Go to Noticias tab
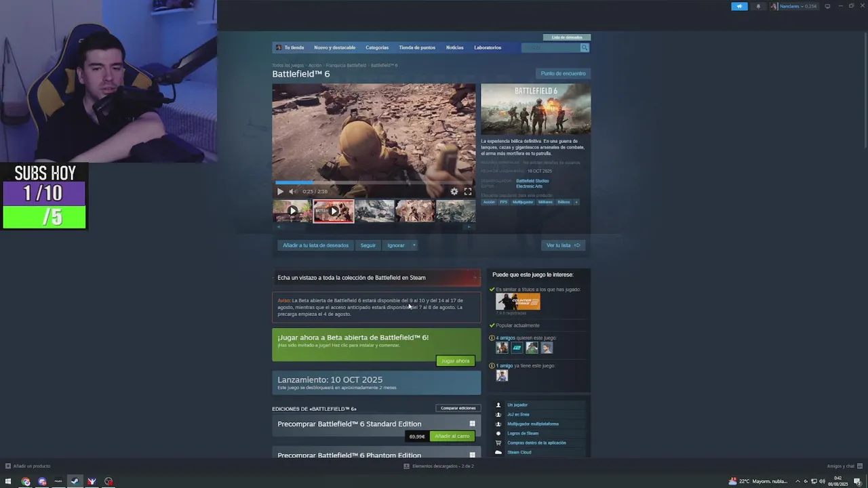Screen dimensions: 868x488 pyautogui.click(x=454, y=47)
